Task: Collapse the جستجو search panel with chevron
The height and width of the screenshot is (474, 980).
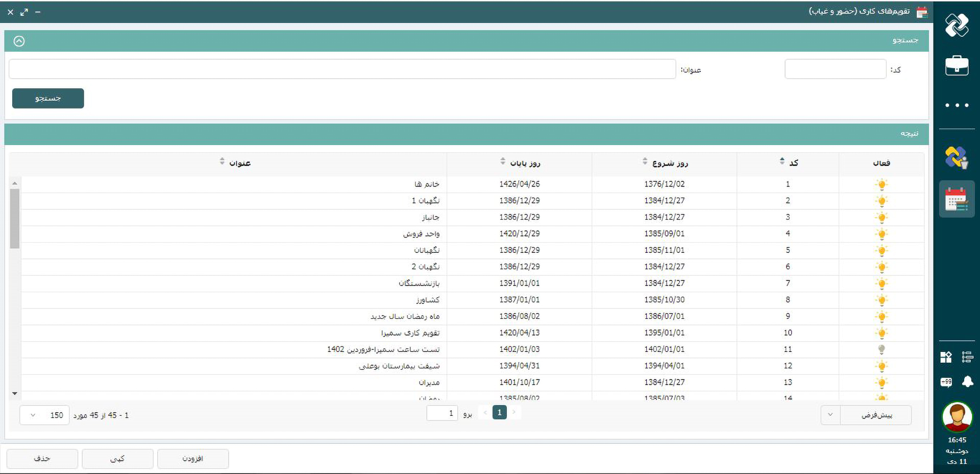Action: (x=19, y=41)
